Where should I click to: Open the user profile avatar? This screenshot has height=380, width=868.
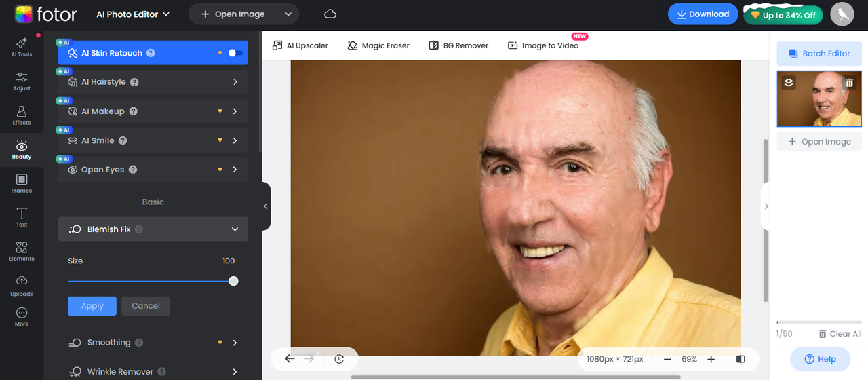coord(842,14)
